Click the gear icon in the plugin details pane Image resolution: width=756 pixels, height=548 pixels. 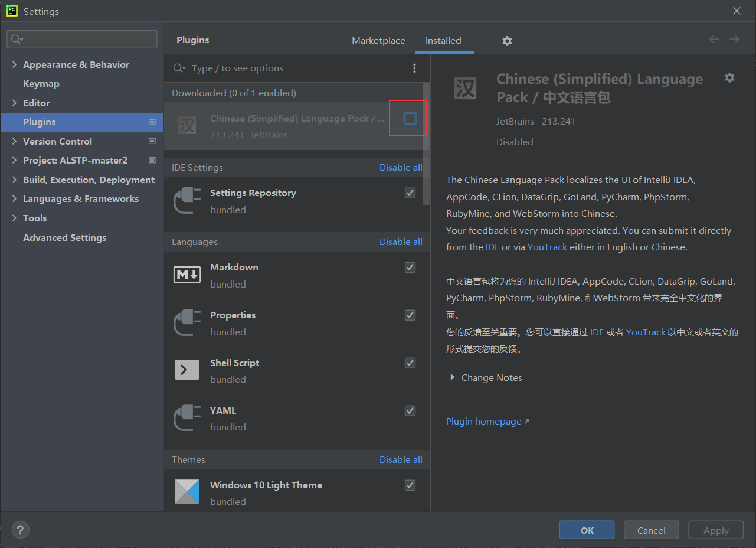(x=729, y=77)
